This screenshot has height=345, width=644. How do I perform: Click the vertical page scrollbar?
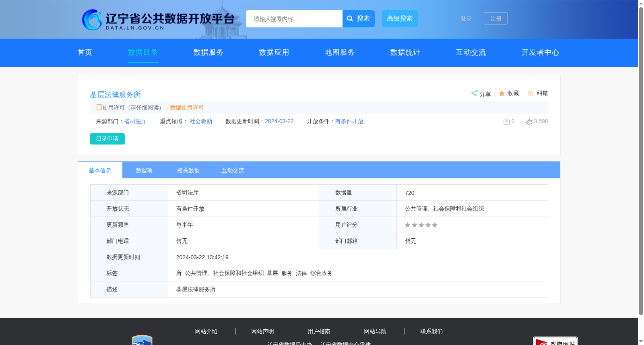641,161
